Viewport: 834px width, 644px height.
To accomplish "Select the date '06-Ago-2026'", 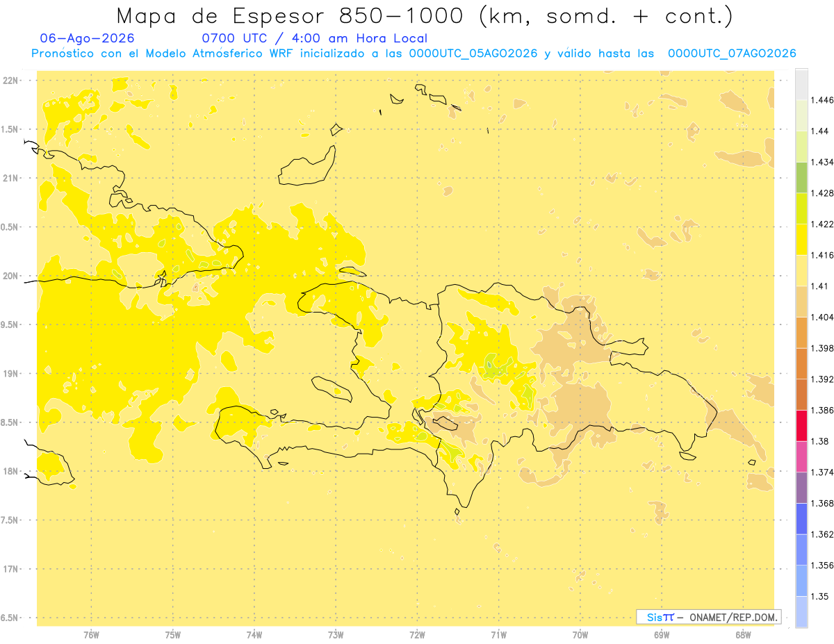I will pyautogui.click(x=88, y=38).
